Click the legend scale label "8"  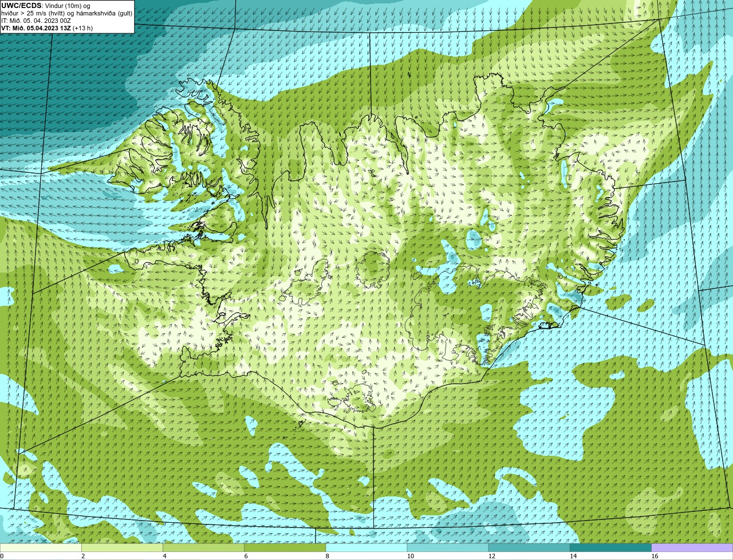click(x=328, y=556)
